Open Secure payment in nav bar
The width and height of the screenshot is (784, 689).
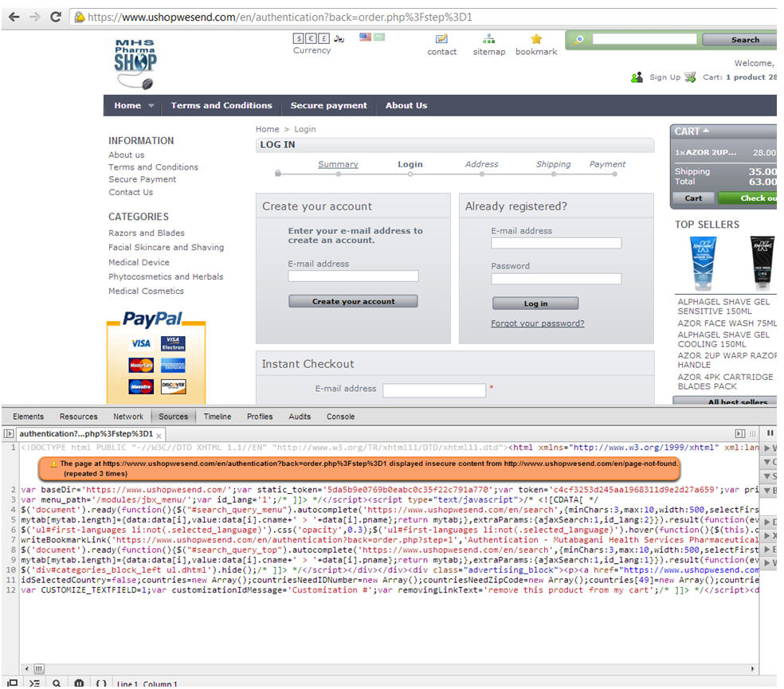click(328, 105)
